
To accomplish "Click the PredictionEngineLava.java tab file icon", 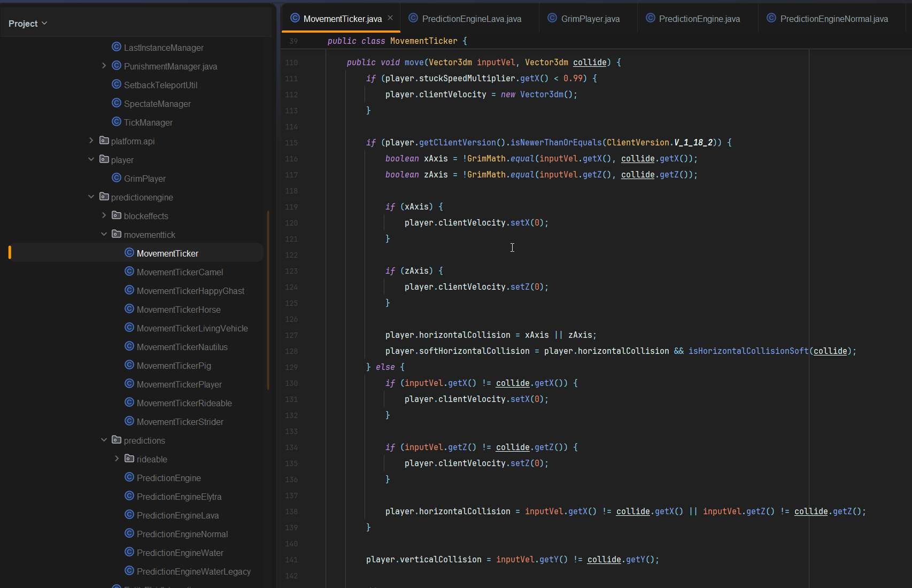I will coord(413,18).
